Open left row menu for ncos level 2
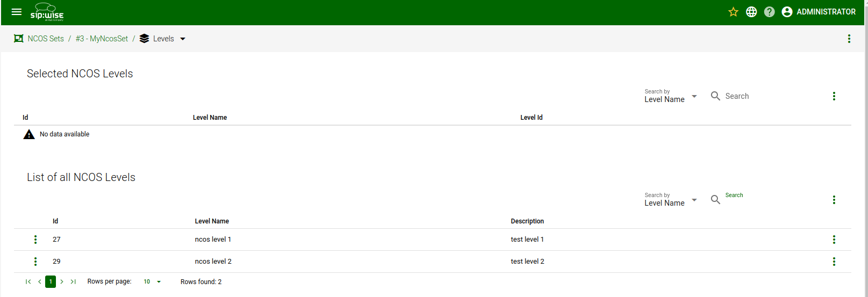The height and width of the screenshot is (297, 868). (35, 262)
